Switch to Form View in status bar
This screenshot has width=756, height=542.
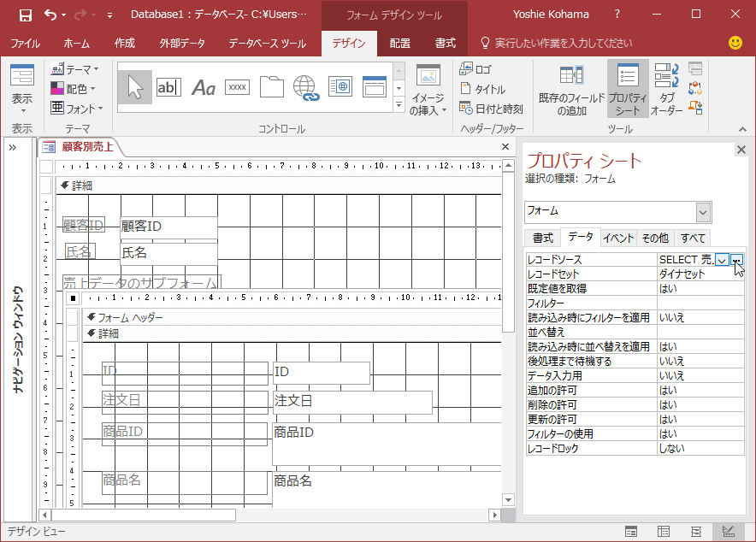630,532
